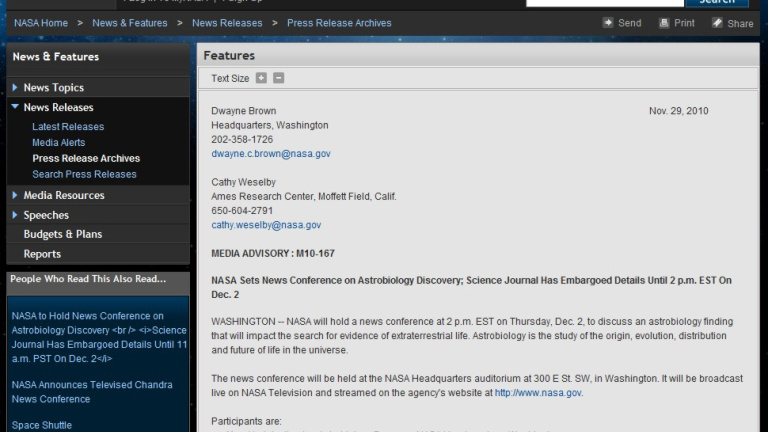Image resolution: width=768 pixels, height=432 pixels.
Task: Open the http://www.nasa.gov link
Action: (538, 393)
